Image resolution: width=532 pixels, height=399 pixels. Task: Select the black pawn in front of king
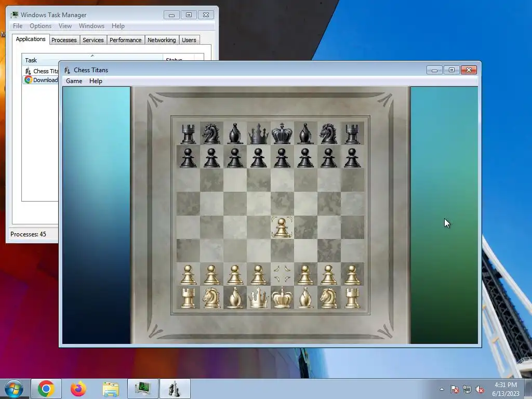pyautogui.click(x=282, y=157)
